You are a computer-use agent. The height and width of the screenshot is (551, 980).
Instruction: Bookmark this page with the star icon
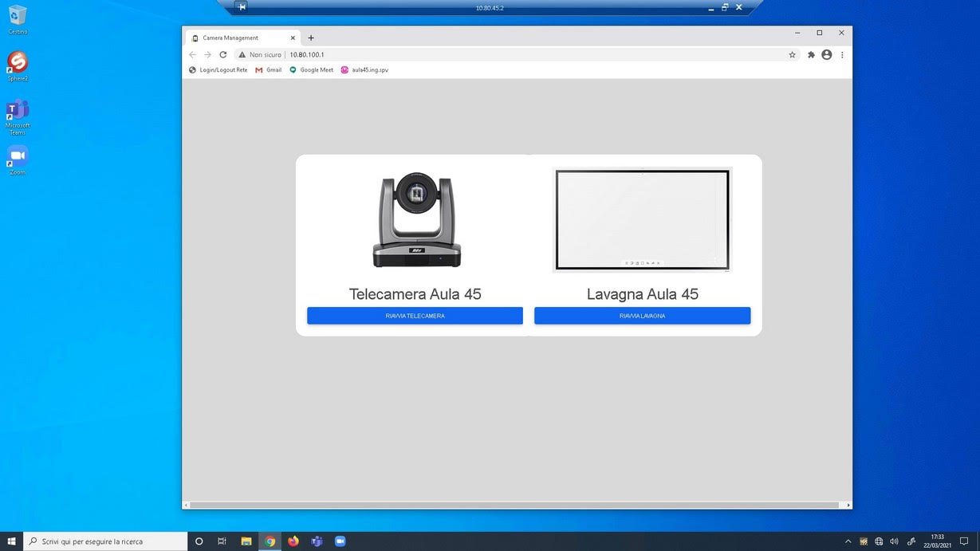click(x=792, y=55)
